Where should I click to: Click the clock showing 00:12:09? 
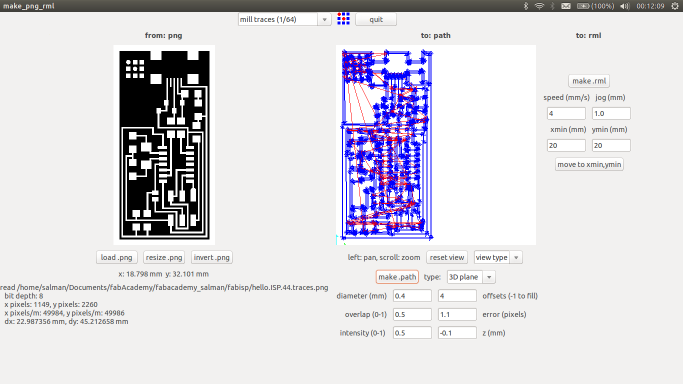click(x=650, y=6)
